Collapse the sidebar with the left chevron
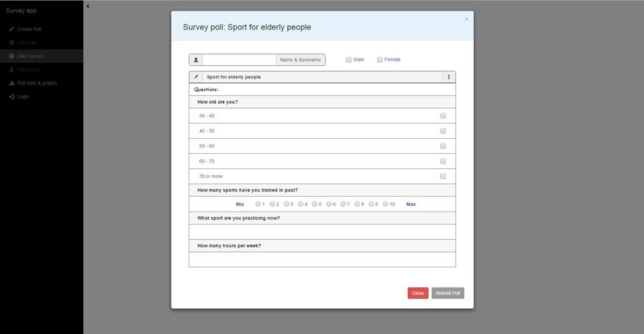 point(88,6)
